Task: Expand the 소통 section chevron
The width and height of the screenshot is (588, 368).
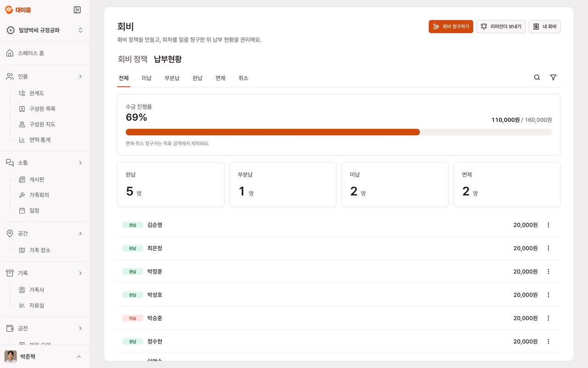Action: (80, 163)
